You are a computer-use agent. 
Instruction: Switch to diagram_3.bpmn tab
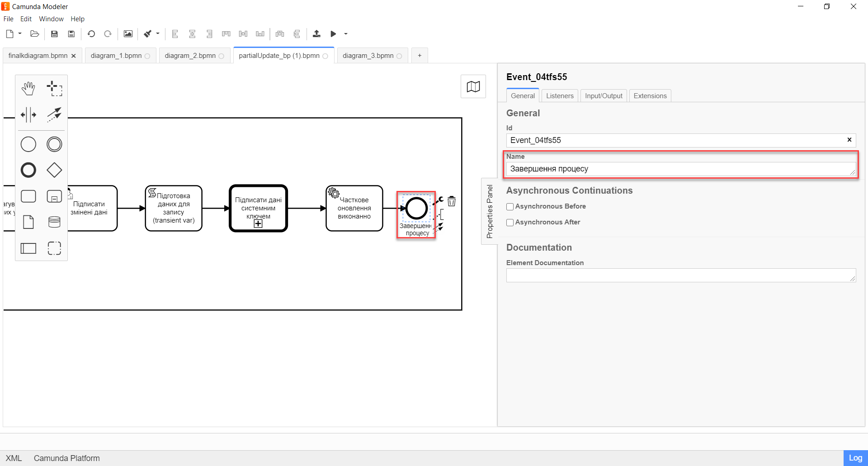[368, 56]
